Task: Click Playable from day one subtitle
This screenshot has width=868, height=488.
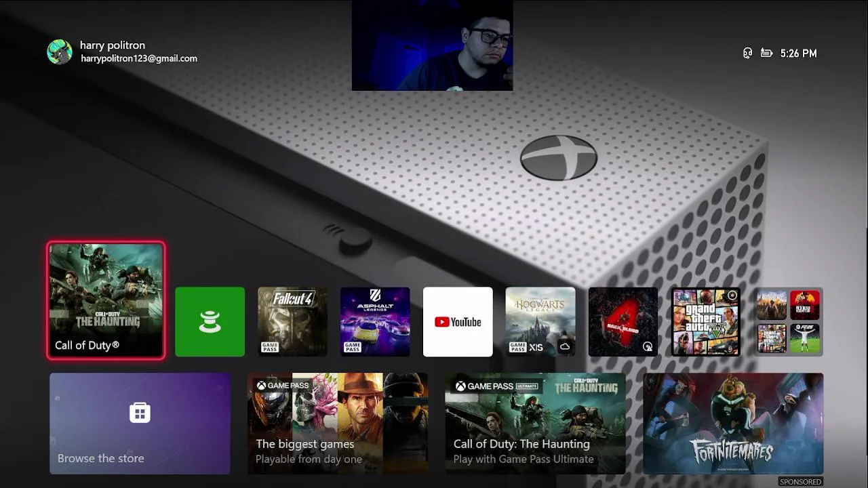Action: click(x=309, y=460)
